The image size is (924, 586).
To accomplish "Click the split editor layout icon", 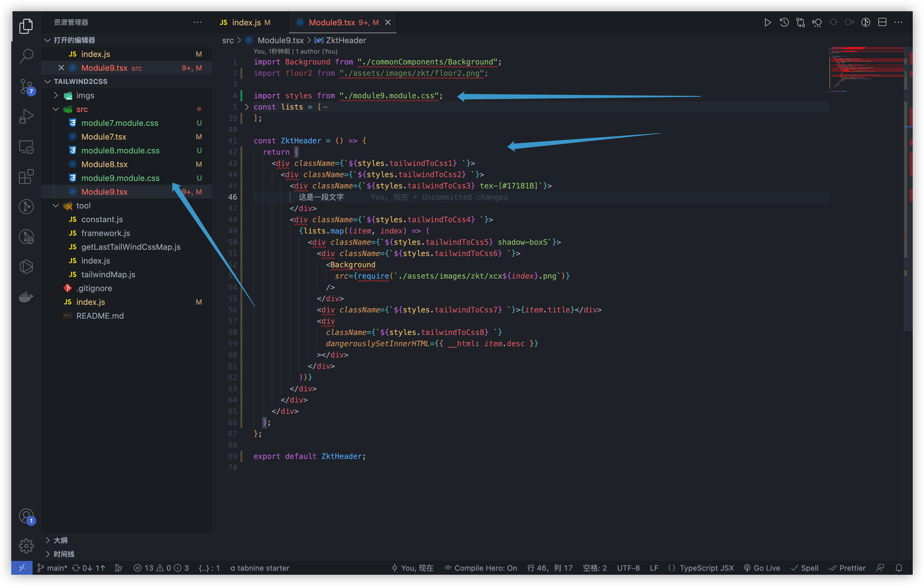I will pyautogui.click(x=882, y=23).
